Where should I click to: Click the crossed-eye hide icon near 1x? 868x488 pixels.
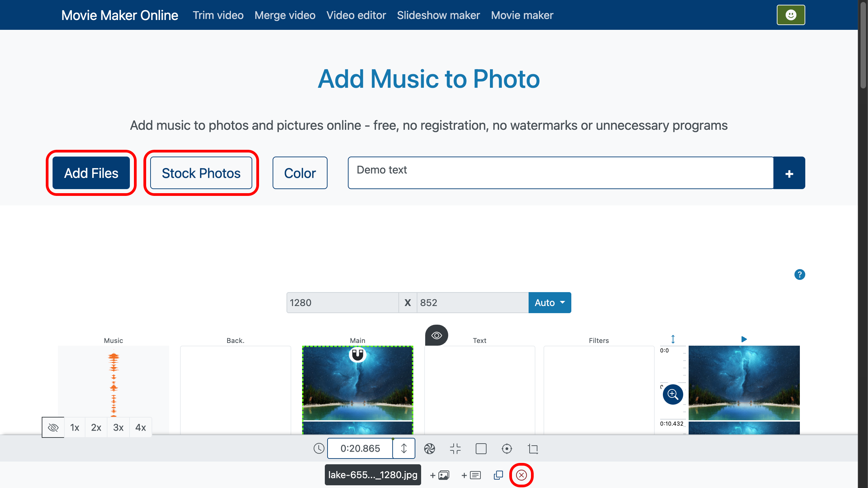(53, 427)
